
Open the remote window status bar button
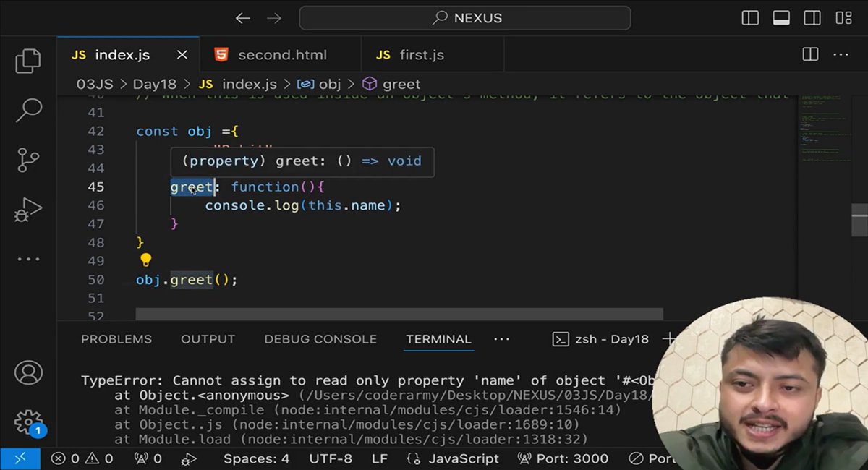pos(20,458)
